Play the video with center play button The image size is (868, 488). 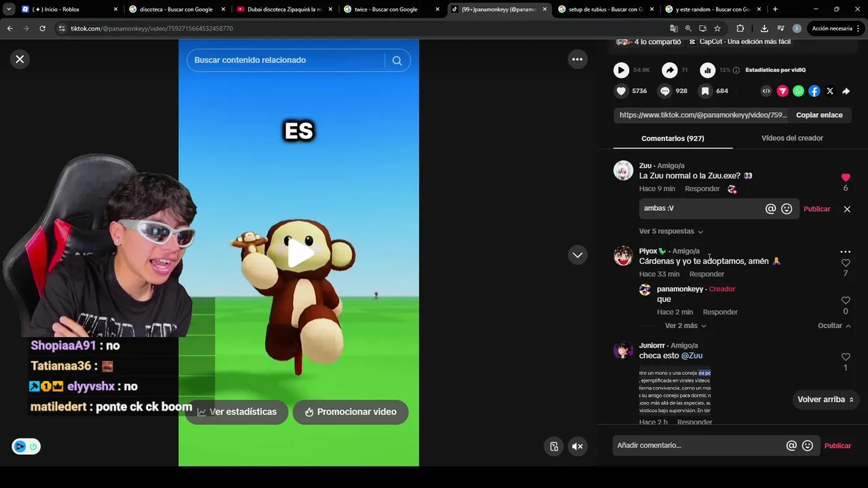pyautogui.click(x=299, y=253)
